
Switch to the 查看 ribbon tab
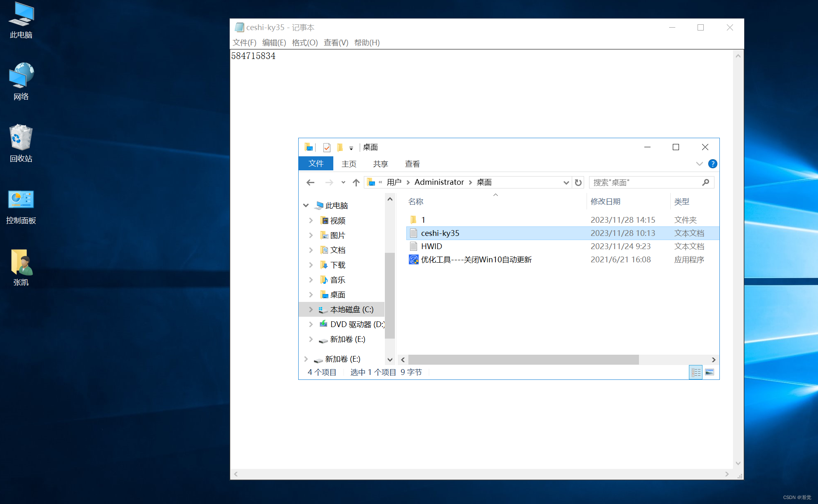pos(412,164)
